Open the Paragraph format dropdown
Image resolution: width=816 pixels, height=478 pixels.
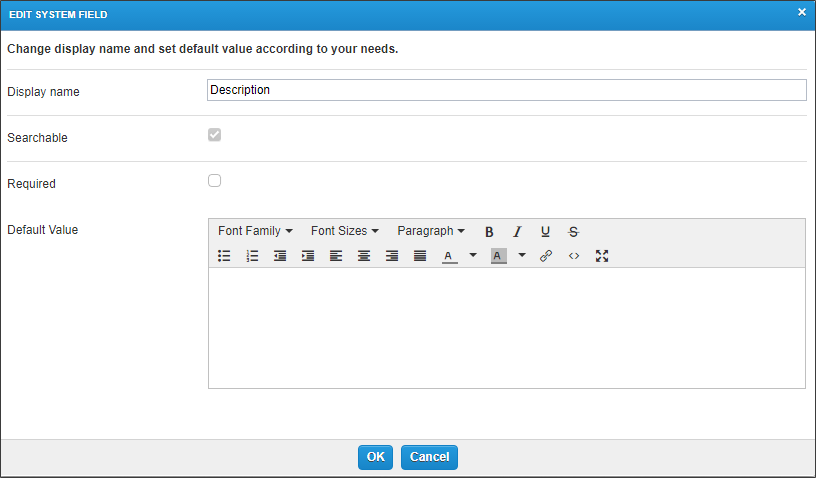[x=431, y=231]
